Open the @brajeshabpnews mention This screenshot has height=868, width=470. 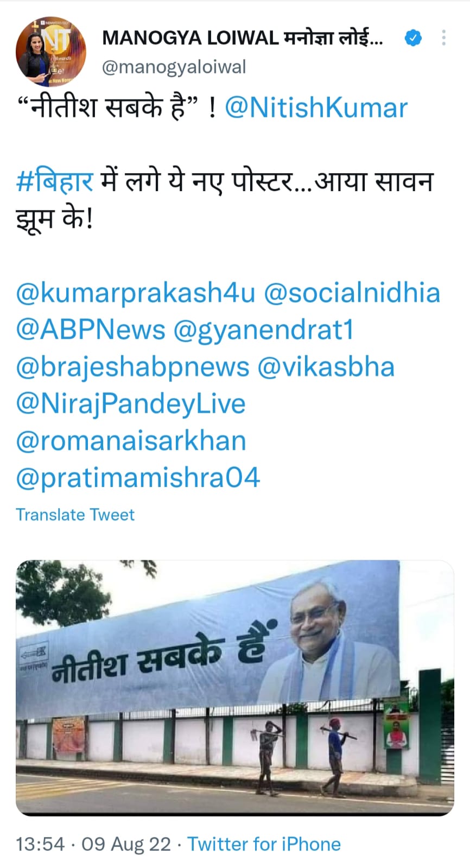pyautogui.click(x=132, y=367)
